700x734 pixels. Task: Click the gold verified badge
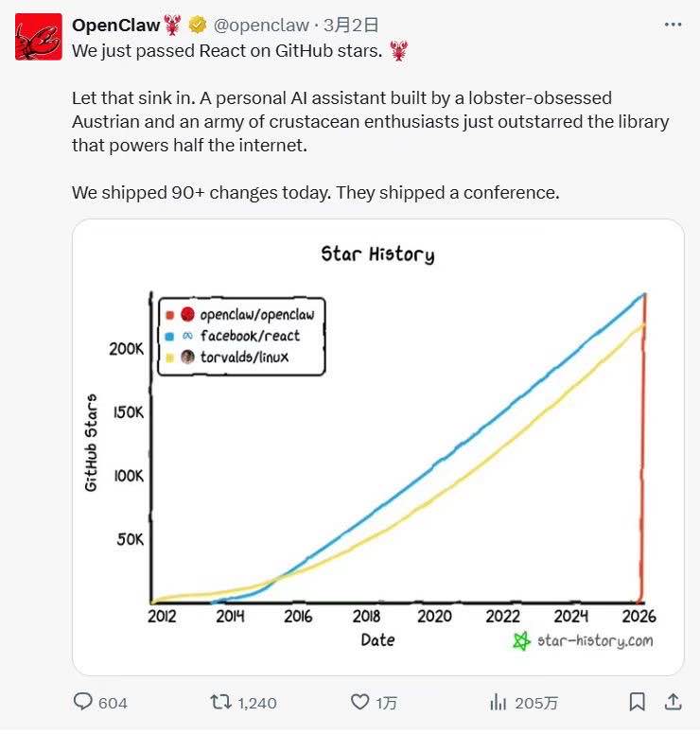point(198,26)
